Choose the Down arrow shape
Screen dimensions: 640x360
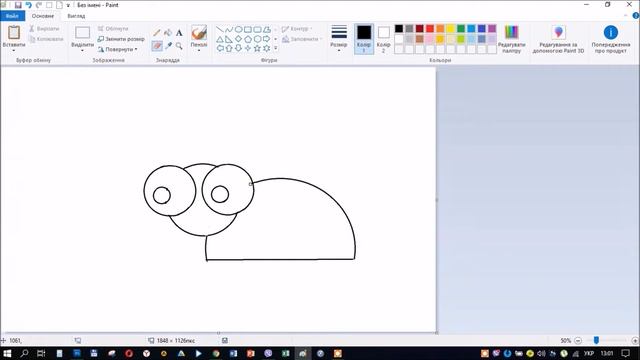point(238,48)
